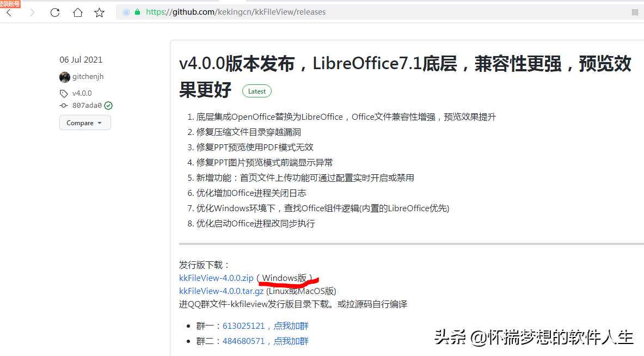
Task: Click note 8 about 优化启动Office进程改同步执行
Action: click(255, 224)
